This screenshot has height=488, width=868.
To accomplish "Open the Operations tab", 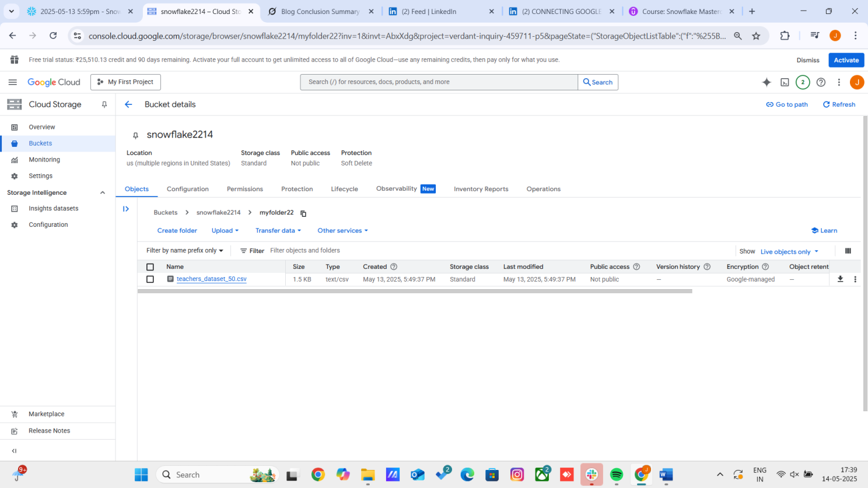I will 543,189.
